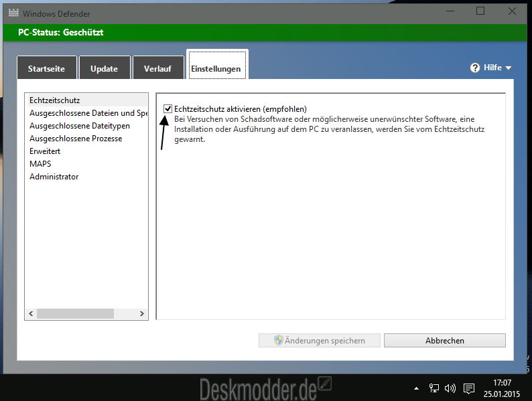Click the Echtzeitschutz aktivieren (empfohlen) label
532x401 pixels.
coord(241,109)
